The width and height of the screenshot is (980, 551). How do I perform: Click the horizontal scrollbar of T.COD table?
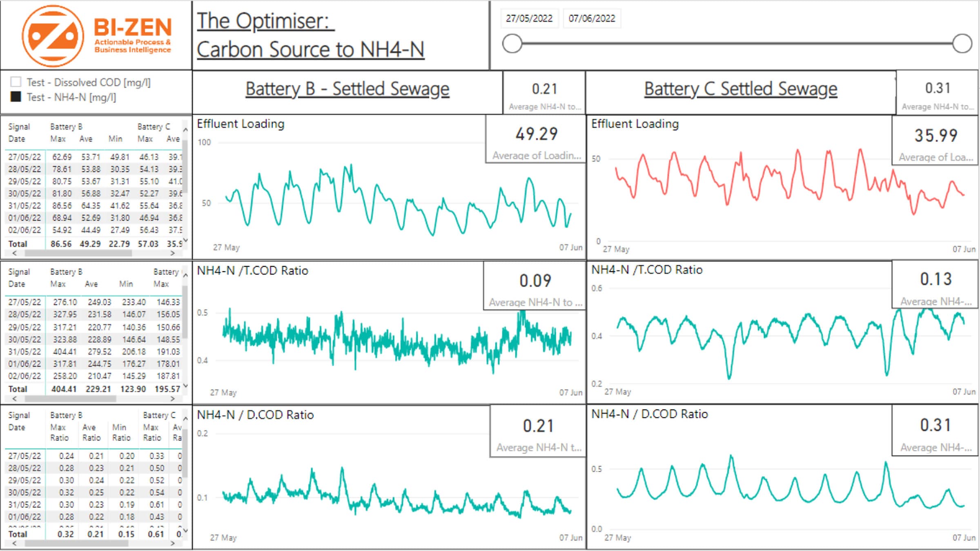point(70,398)
